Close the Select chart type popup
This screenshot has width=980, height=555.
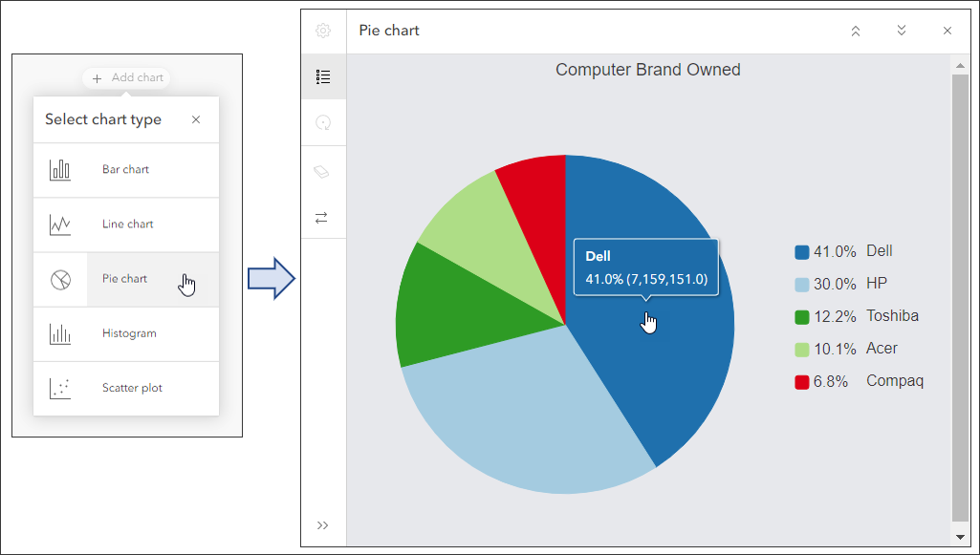(196, 119)
